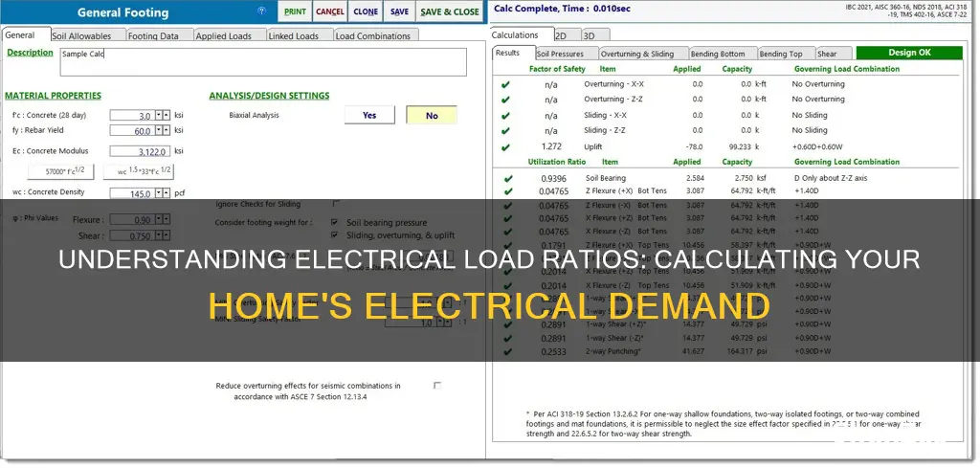Screen dimensions: 980x468
Task: Click the Overturning - X-X row checkmark
Action: 505,84
